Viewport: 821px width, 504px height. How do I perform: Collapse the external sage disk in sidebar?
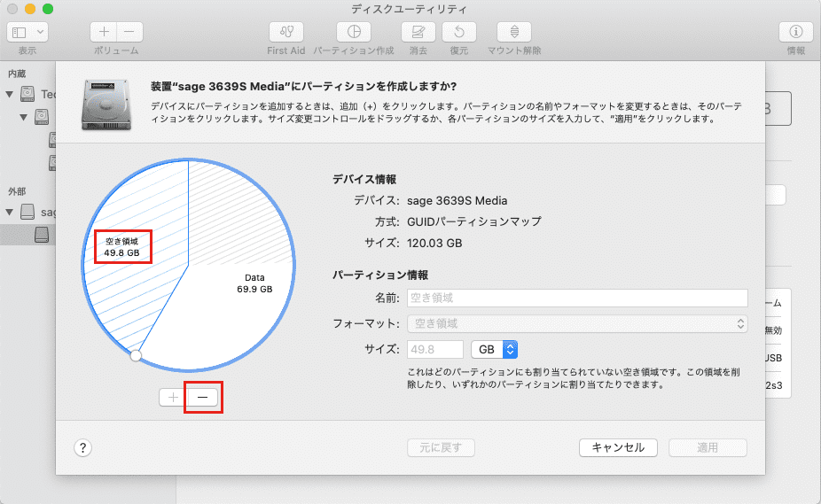point(11,213)
